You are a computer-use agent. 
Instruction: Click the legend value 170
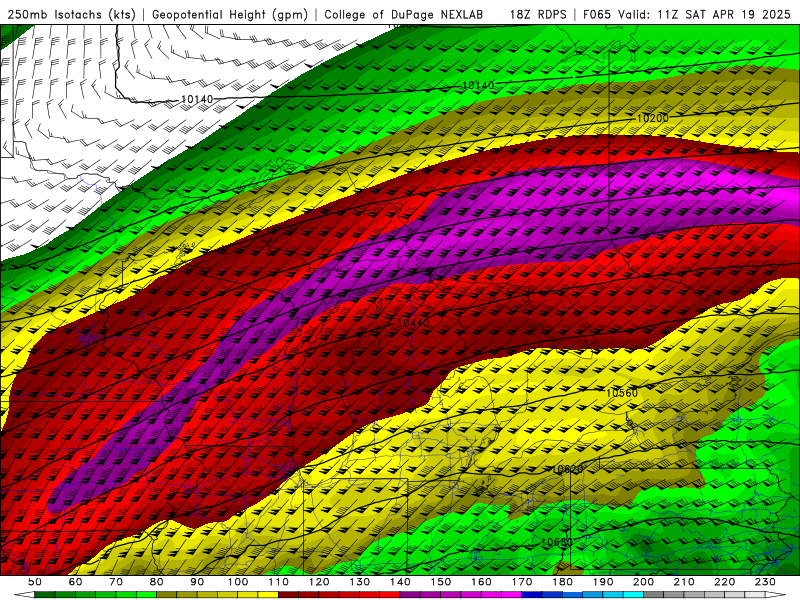tap(522, 582)
